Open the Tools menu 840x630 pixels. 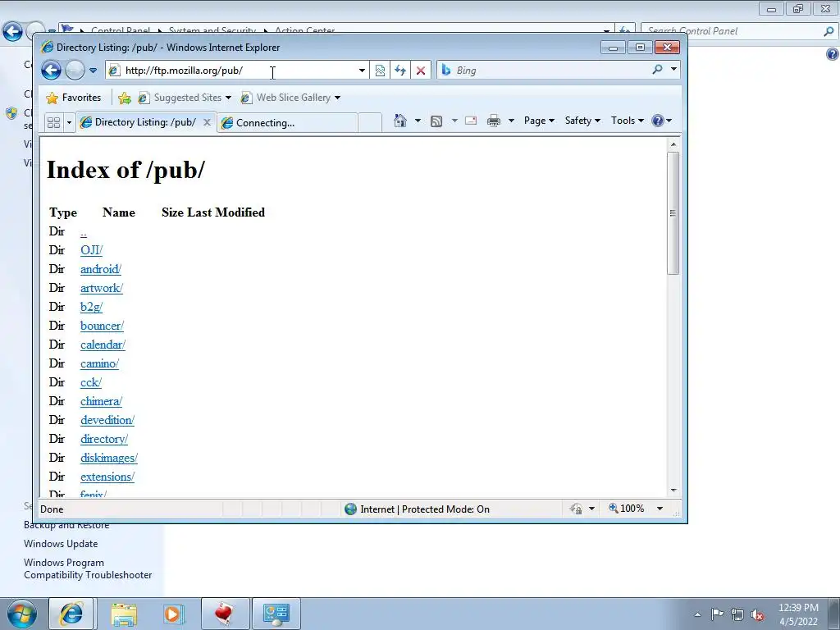pyautogui.click(x=627, y=121)
